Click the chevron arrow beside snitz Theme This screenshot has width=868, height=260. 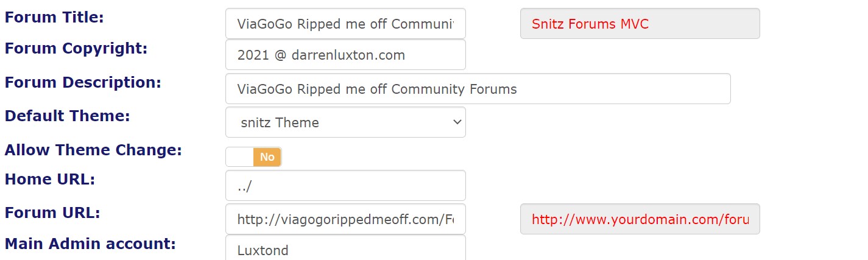point(457,122)
